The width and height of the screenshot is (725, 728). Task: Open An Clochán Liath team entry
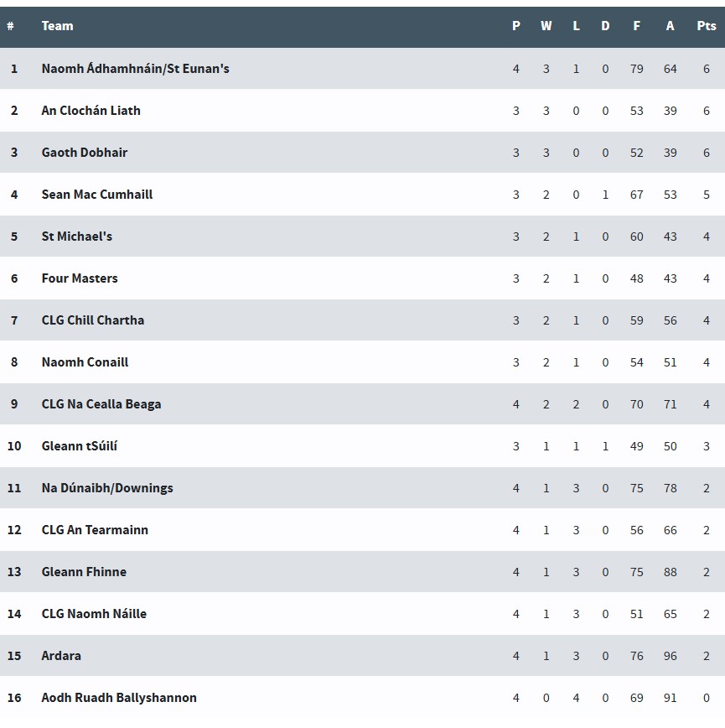coord(91,111)
